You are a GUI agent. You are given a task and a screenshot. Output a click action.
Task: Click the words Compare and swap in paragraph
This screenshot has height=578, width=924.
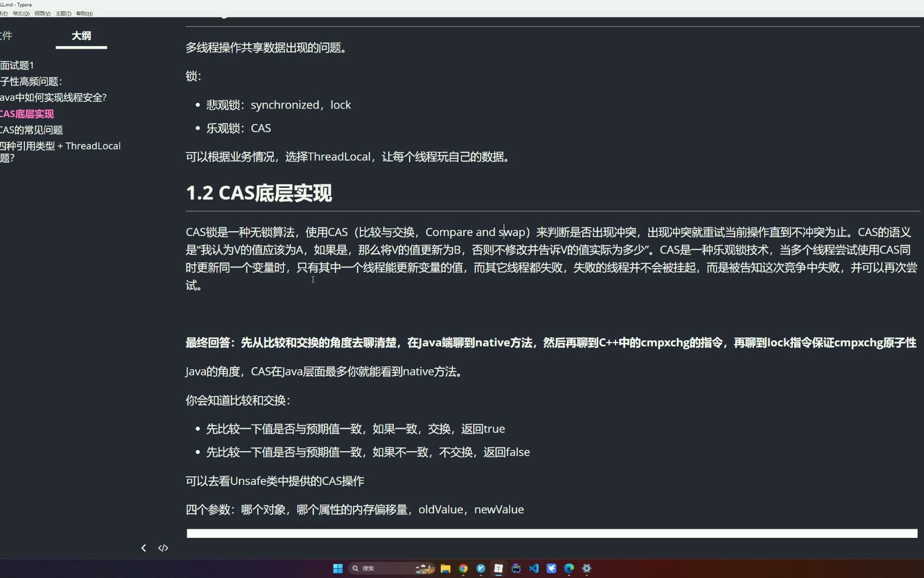475,232
